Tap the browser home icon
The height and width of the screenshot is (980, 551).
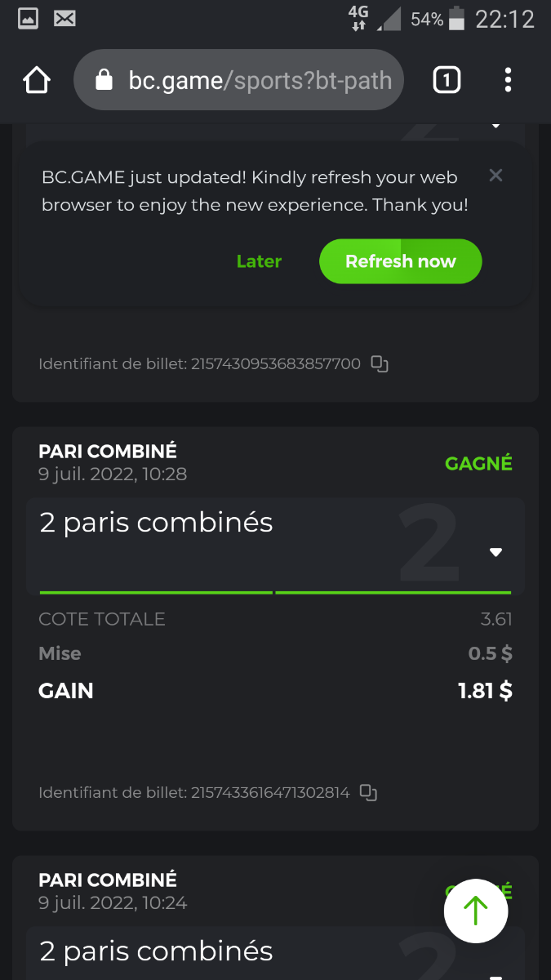tap(37, 80)
